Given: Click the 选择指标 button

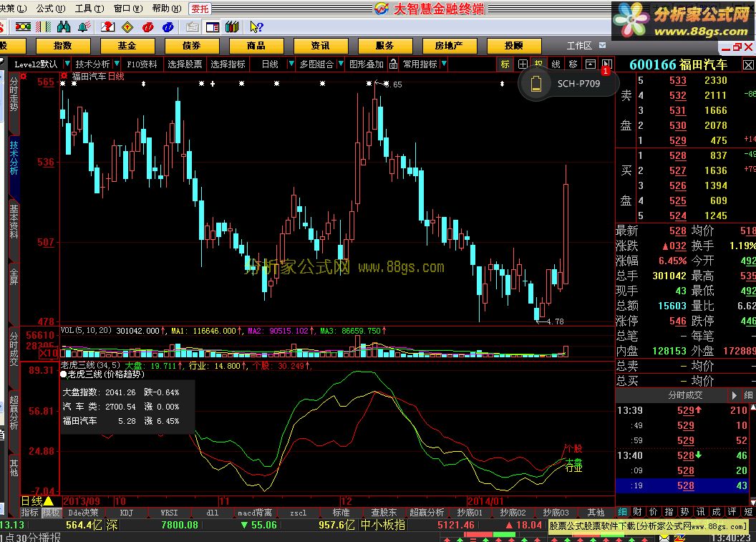Looking at the screenshot, I should (228, 64).
